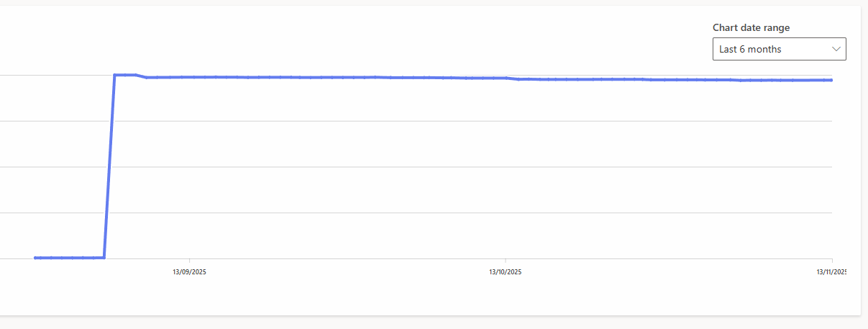Click the 13/09/2025 x-axis label

pyautogui.click(x=189, y=272)
